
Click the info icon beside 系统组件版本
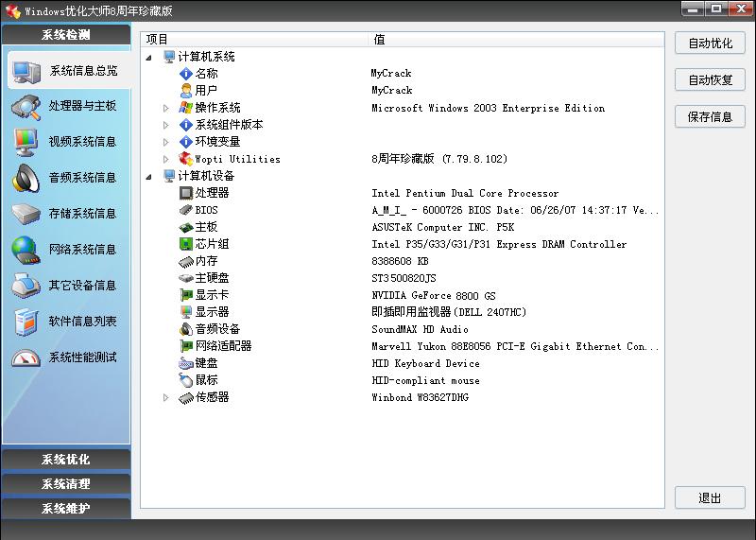pyautogui.click(x=186, y=125)
